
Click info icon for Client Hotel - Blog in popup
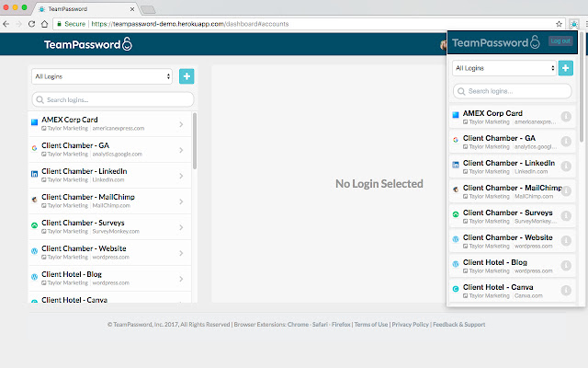coord(566,266)
